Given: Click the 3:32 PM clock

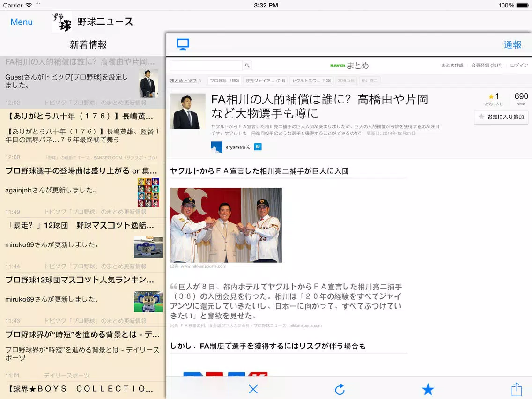Looking at the screenshot, I should [266, 6].
